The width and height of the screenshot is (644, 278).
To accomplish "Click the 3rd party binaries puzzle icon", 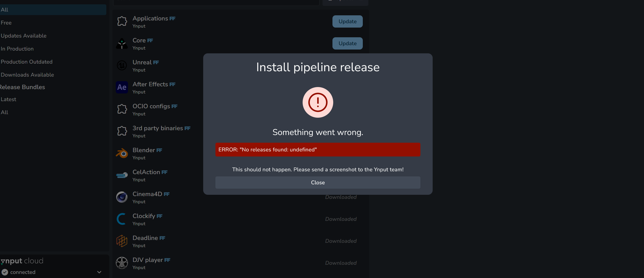I will 122,131.
